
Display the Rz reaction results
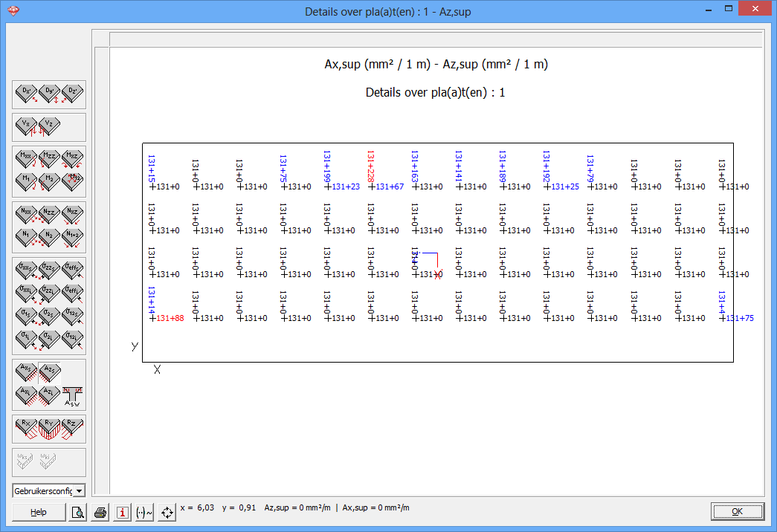[72, 429]
